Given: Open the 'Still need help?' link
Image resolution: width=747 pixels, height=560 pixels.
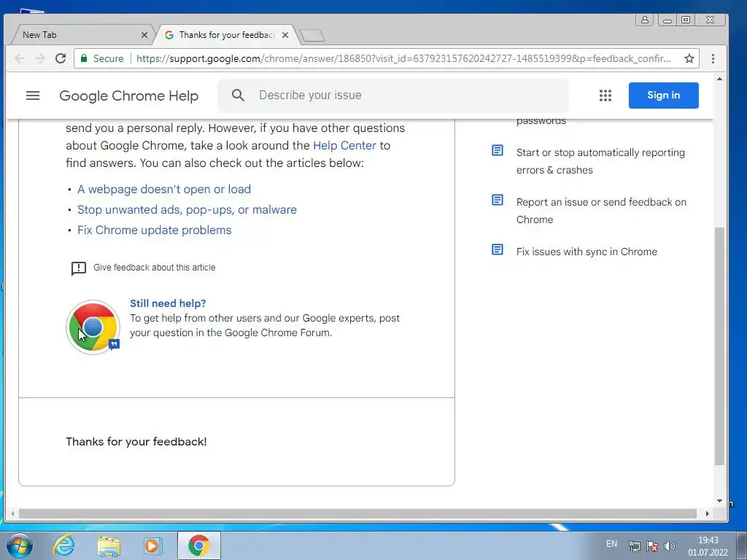Looking at the screenshot, I should click(x=168, y=303).
